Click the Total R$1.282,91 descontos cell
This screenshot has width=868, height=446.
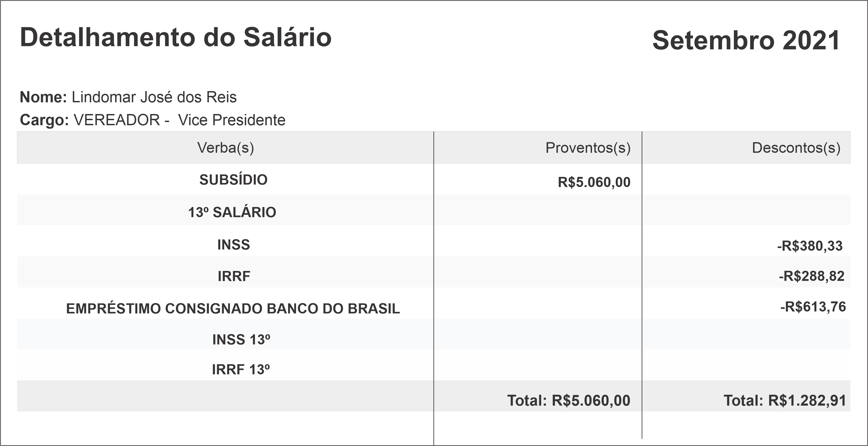(x=785, y=400)
